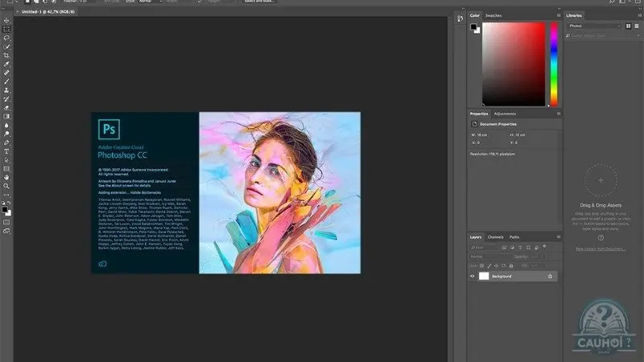Select the Crop tool
644x362 pixels.
[x=6, y=55]
